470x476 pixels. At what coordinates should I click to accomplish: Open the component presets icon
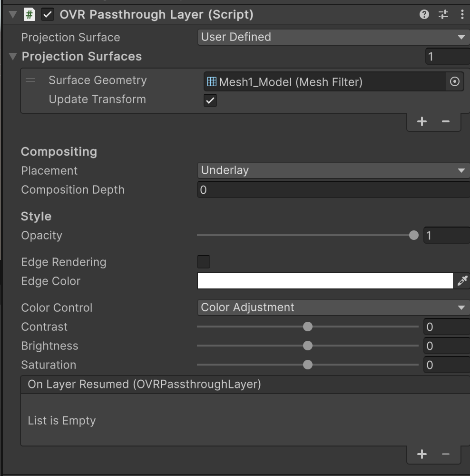coord(443,14)
